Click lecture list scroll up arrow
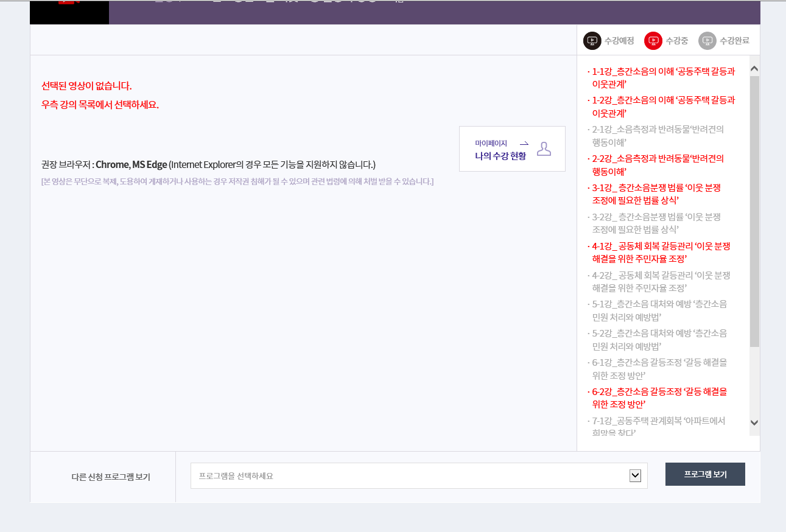The height and width of the screenshot is (532, 786). pyautogui.click(x=754, y=69)
